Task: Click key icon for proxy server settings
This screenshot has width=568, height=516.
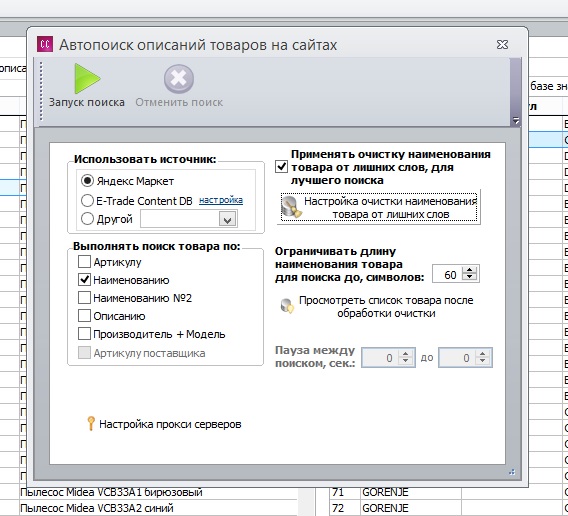Action: tap(91, 423)
